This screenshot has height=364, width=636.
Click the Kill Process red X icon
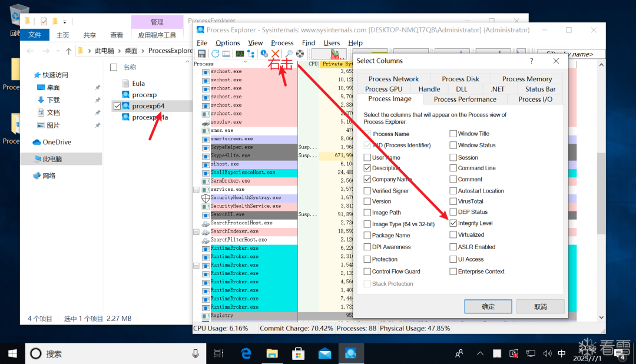[x=276, y=53]
